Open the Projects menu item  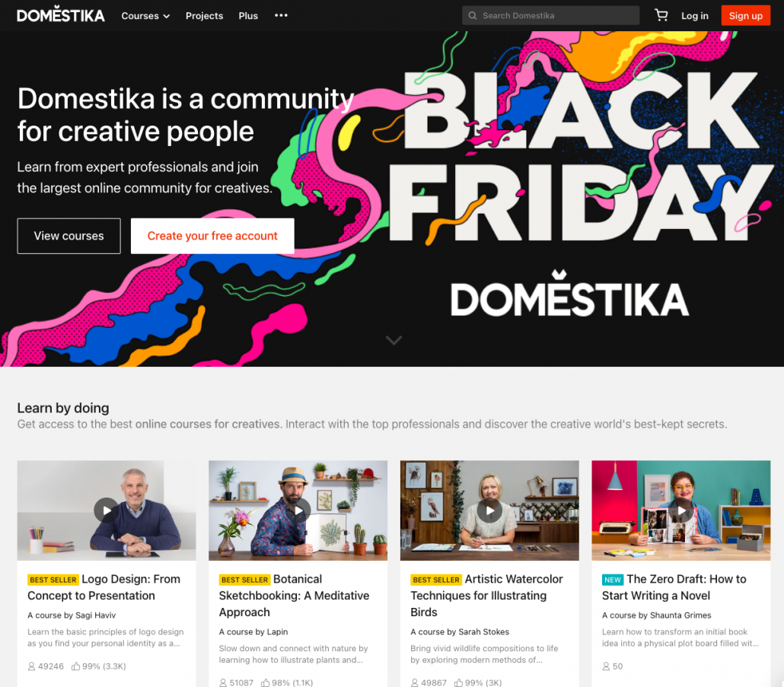[204, 16]
